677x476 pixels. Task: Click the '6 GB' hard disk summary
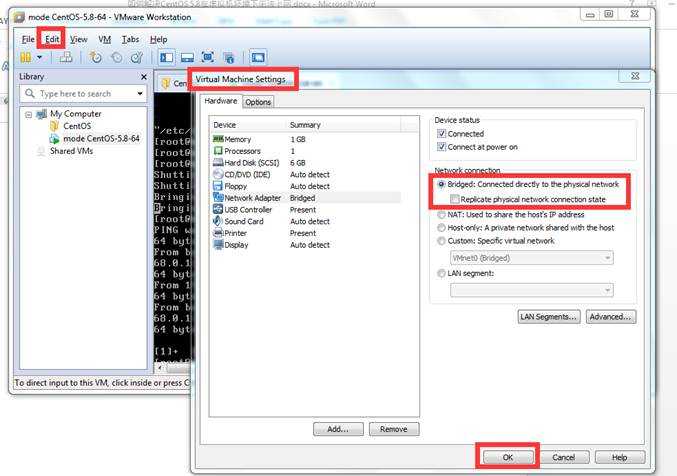pyautogui.click(x=297, y=163)
